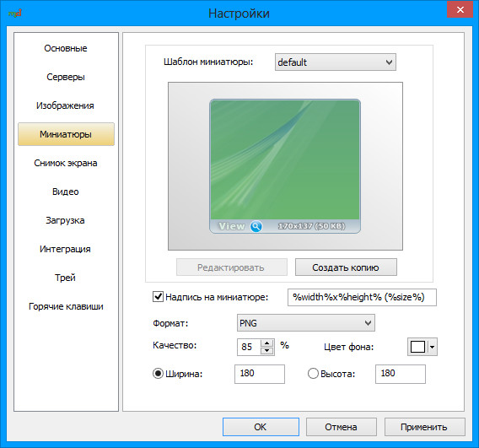The image size is (479, 448).
Task: Open the Интеграция settings section
Action: 66,250
